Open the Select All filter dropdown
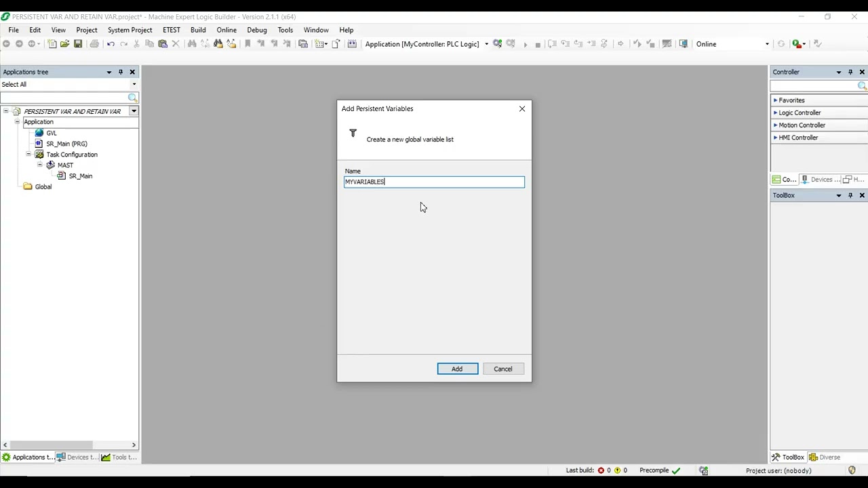868x488 pixels. point(134,85)
